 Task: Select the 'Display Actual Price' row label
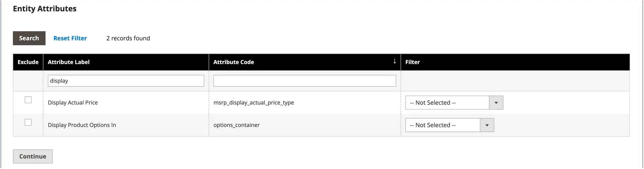(x=73, y=103)
